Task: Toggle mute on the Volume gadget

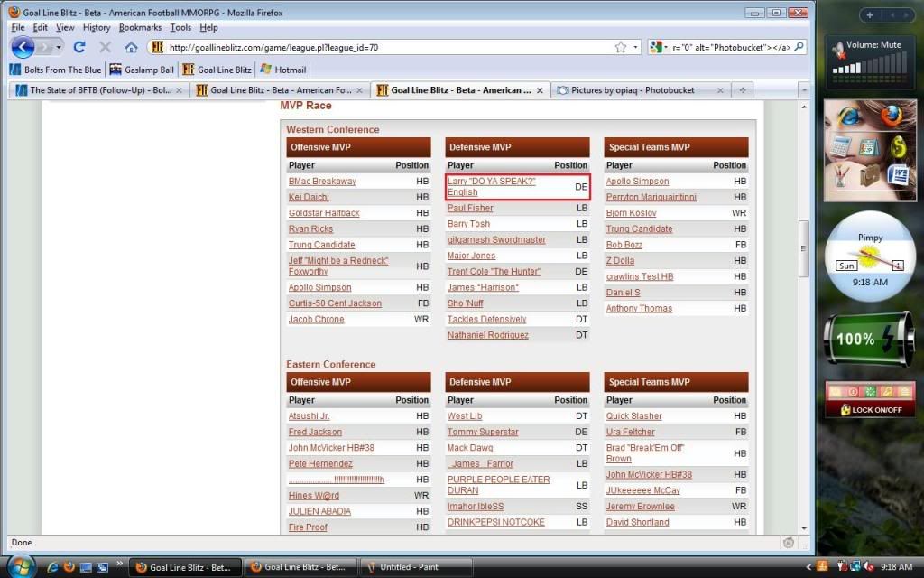Action: [x=838, y=49]
